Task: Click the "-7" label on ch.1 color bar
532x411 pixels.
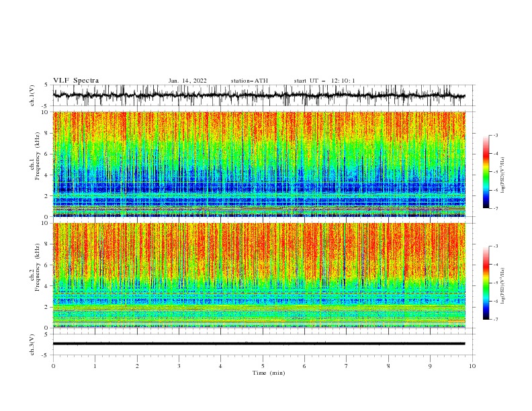Action: coord(496,208)
